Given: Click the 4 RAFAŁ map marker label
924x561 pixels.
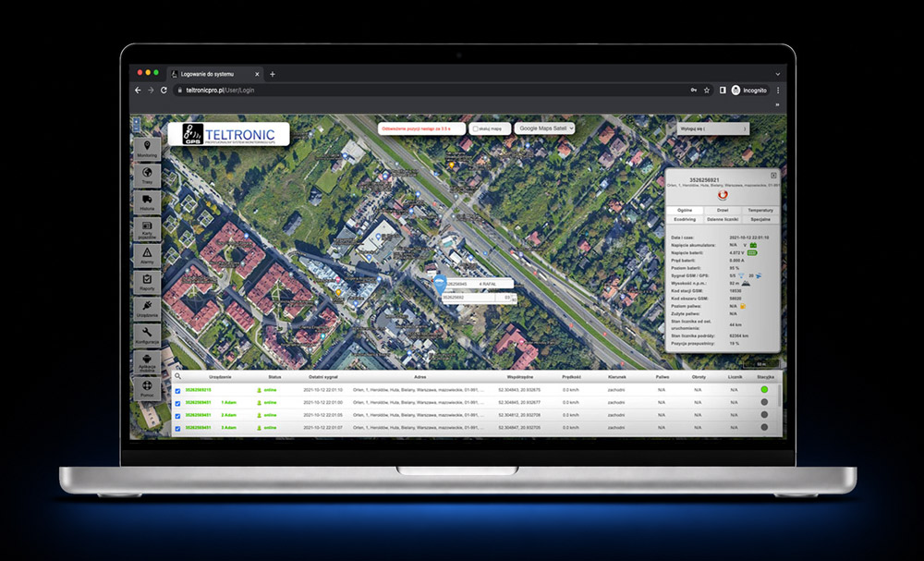Looking at the screenshot, I should click(479, 284).
